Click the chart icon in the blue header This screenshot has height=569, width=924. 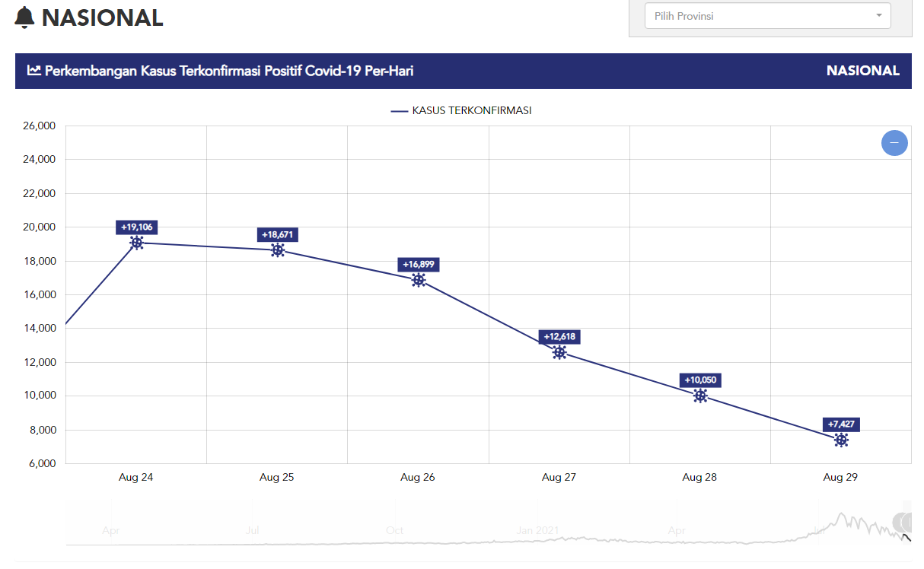tap(34, 71)
